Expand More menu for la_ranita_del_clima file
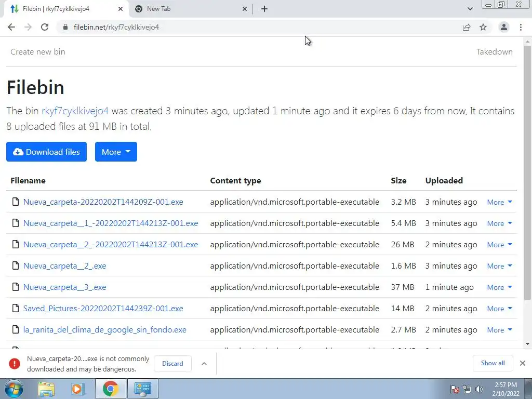This screenshot has width=532, height=399. (x=499, y=330)
